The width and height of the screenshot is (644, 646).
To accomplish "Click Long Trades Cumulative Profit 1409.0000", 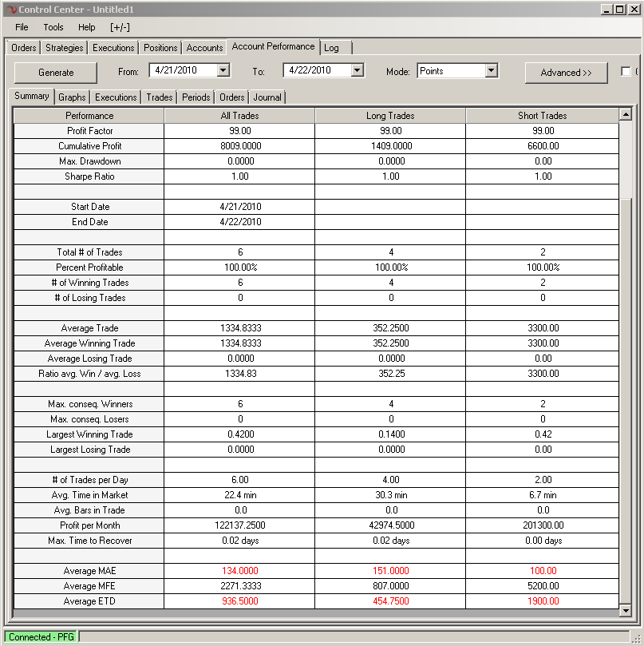I will pyautogui.click(x=391, y=146).
